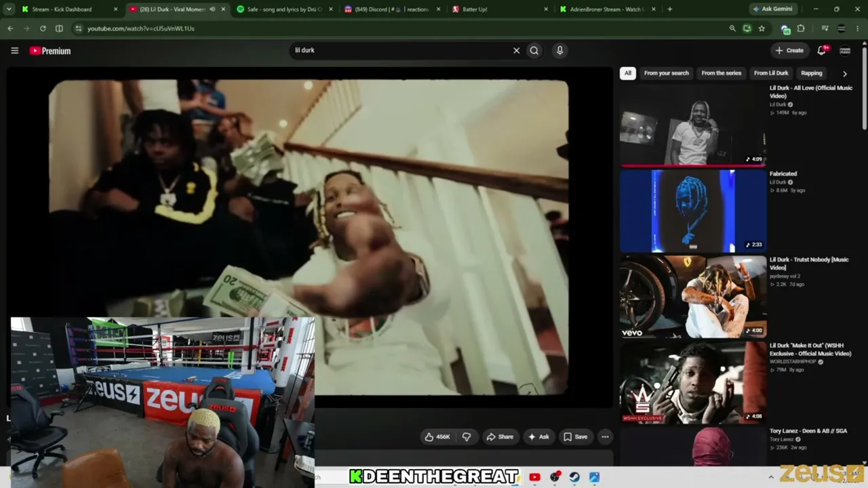Click the Share button

(x=500, y=437)
